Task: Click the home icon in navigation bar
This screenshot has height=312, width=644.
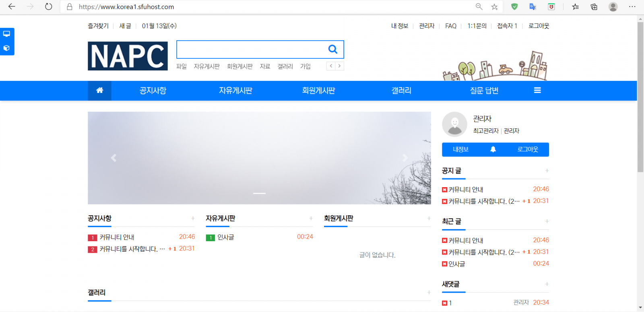Action: 99,91
